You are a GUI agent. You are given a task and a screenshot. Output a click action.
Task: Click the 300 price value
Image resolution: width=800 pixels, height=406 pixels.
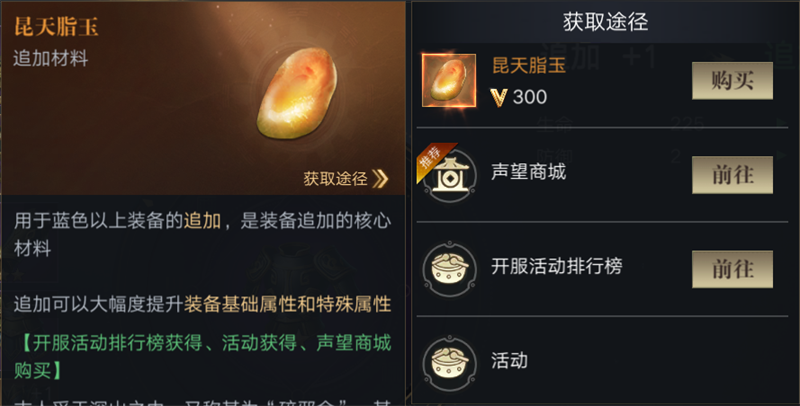point(530,97)
